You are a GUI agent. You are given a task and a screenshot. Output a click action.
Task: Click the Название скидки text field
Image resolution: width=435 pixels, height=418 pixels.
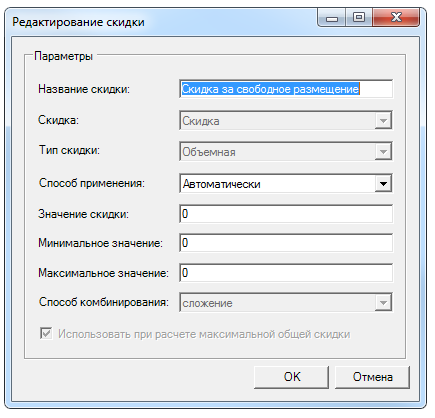point(286,89)
